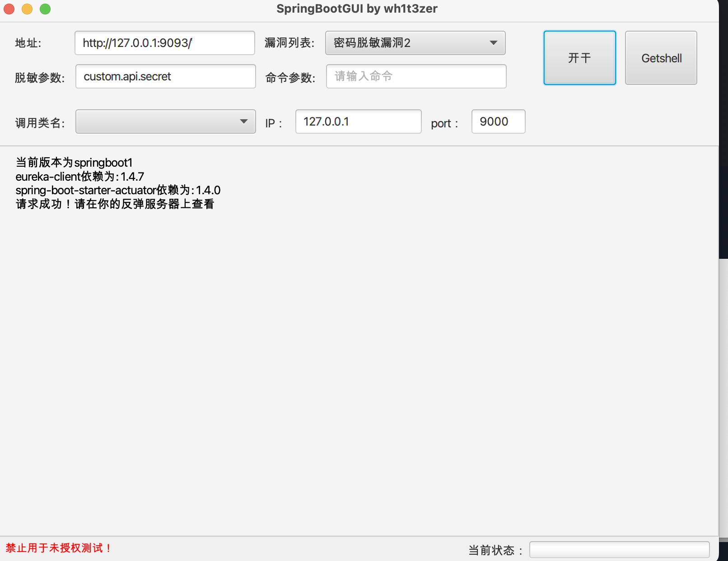The image size is (728, 561).
Task: Click the eureka-client依赖为:1.4.7 line
Action: pyautogui.click(x=80, y=177)
